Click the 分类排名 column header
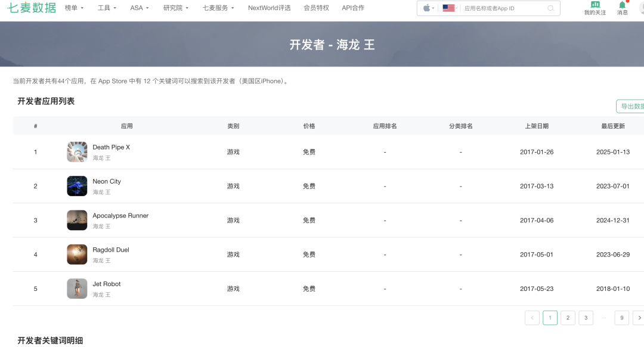Image resolution: width=644 pixels, height=347 pixels. (x=461, y=126)
